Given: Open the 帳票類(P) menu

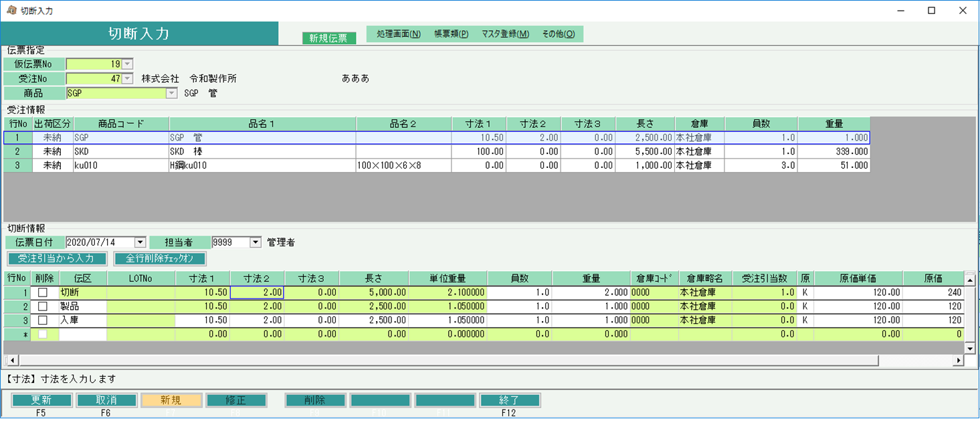Looking at the screenshot, I should tap(451, 34).
